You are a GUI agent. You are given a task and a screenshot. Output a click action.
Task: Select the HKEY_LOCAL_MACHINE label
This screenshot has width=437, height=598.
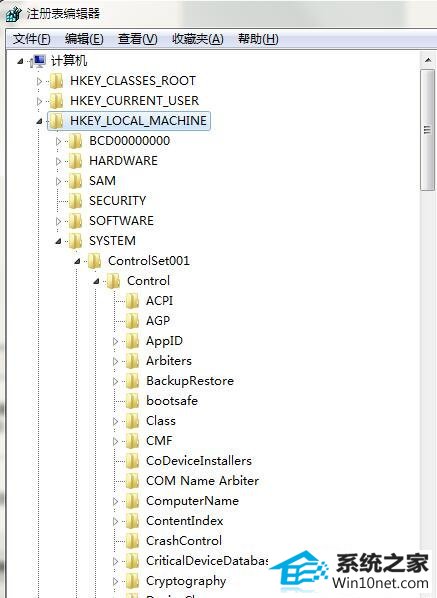pos(138,121)
